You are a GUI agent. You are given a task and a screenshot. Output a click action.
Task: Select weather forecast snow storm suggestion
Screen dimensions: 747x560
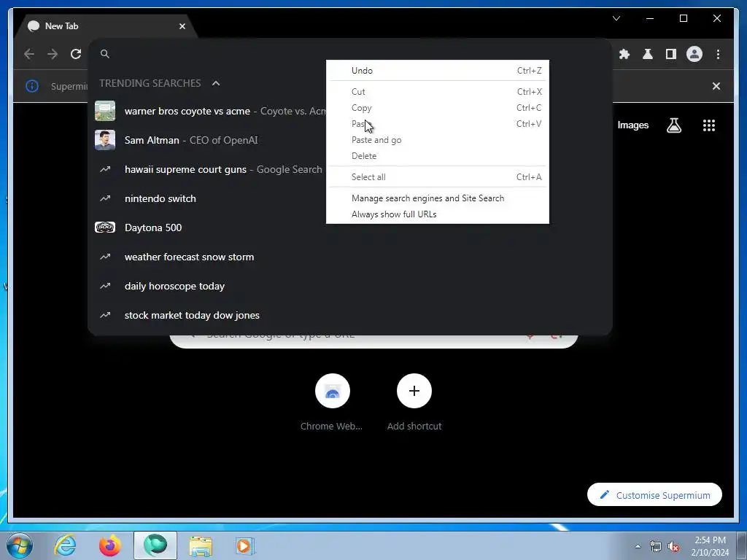[x=349, y=257]
